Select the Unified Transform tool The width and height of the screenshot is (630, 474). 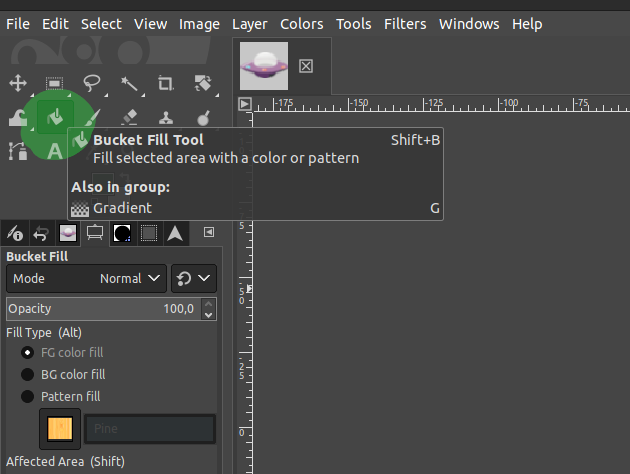pos(203,83)
